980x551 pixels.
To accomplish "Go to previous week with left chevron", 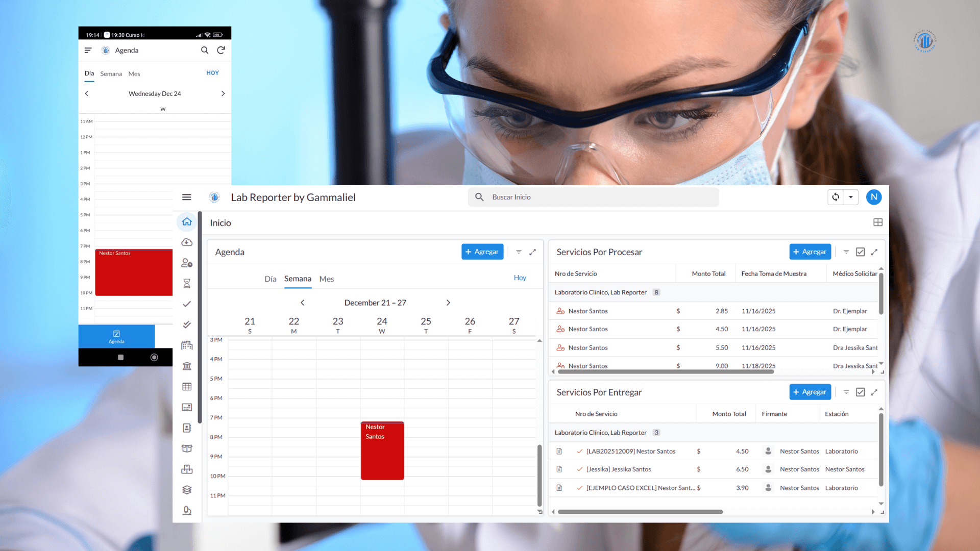I will (303, 303).
